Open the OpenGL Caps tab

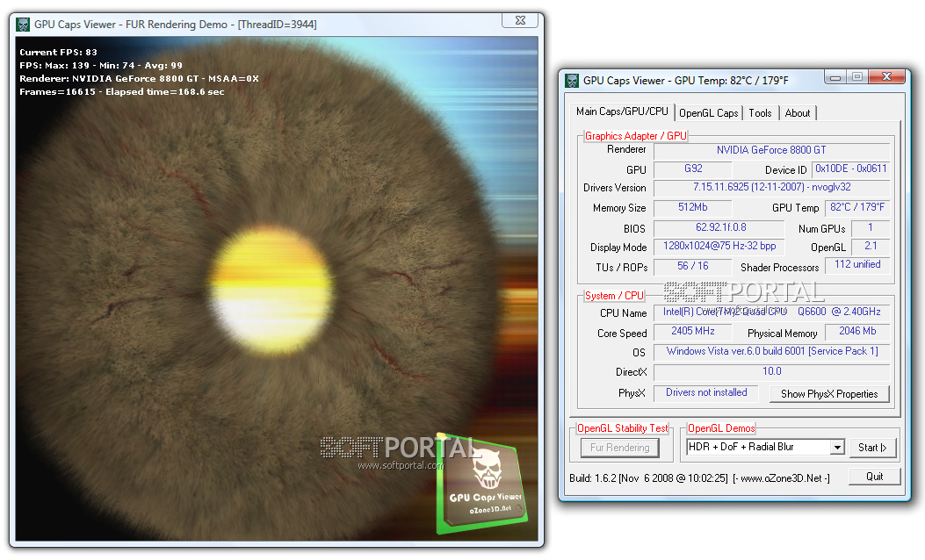tap(709, 113)
